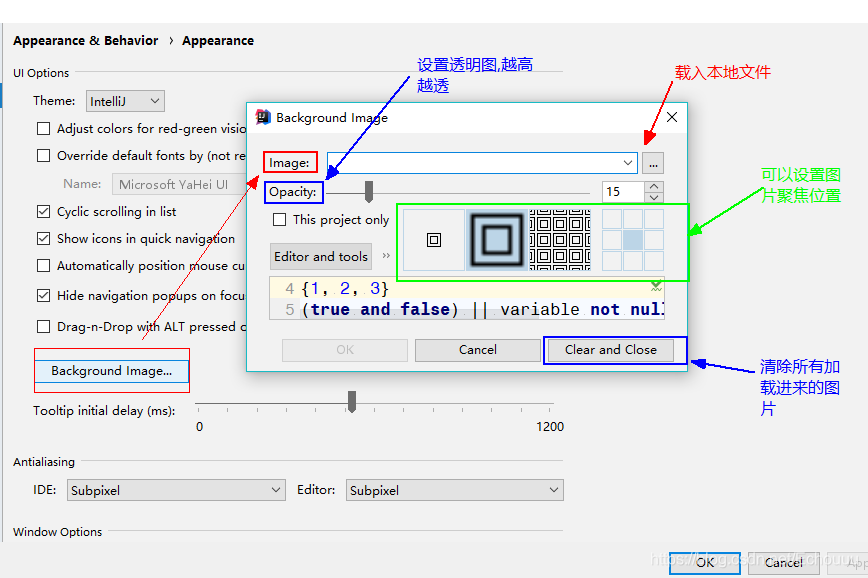The width and height of the screenshot is (868, 578).
Task: Click Appearance & Behavior breadcrumb
Action: (x=86, y=40)
